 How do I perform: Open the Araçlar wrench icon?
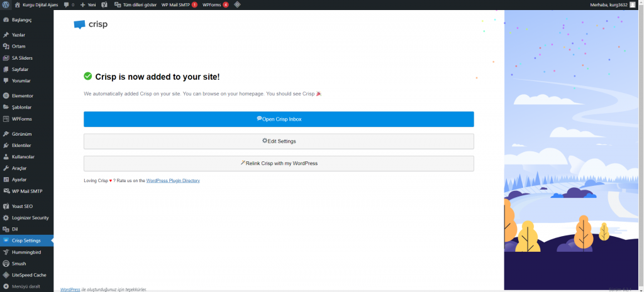point(6,168)
